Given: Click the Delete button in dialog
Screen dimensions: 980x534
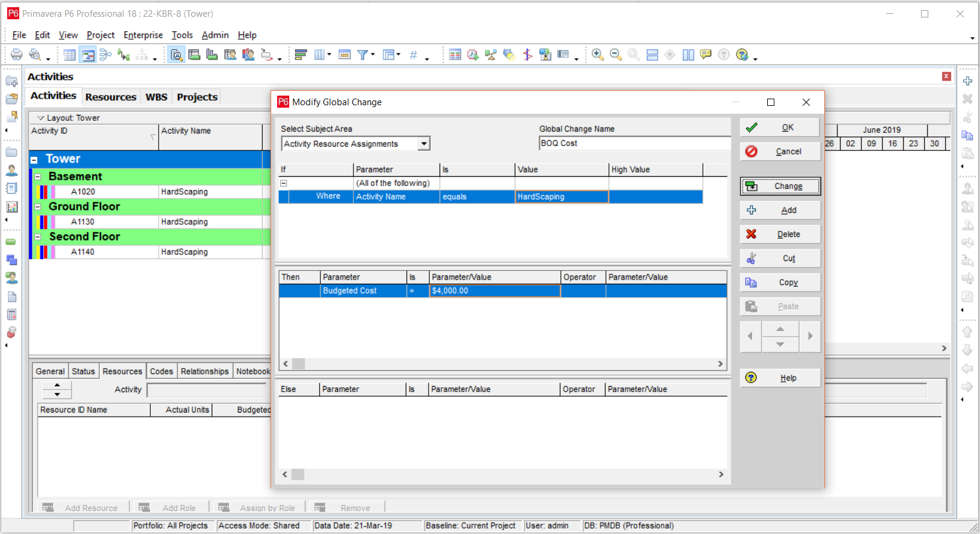Looking at the screenshot, I should [x=780, y=235].
